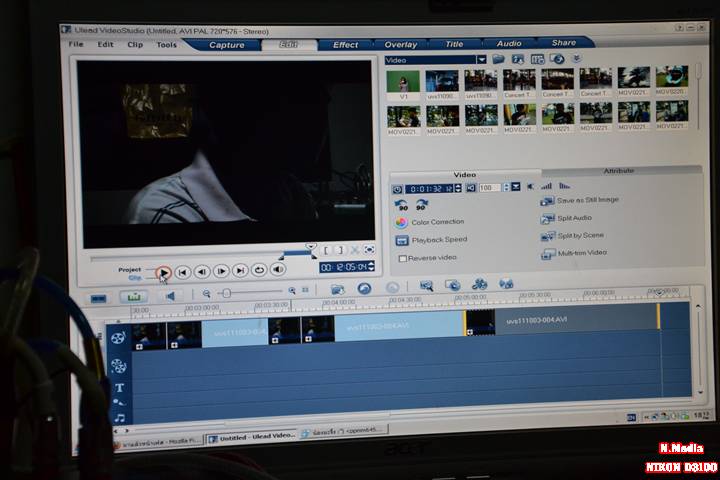Rotate video 90 degrees clockwise
The image size is (720, 480).
point(422,205)
